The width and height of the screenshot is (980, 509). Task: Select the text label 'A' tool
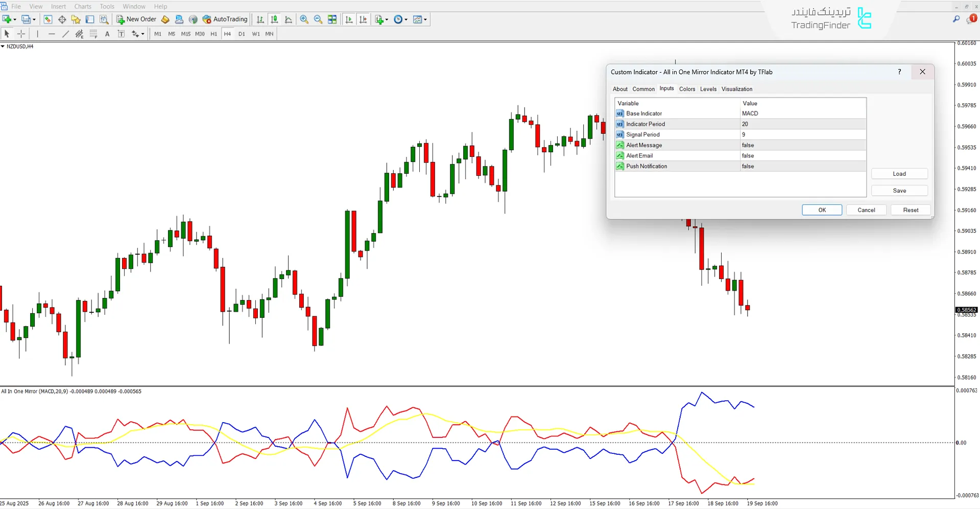click(107, 34)
